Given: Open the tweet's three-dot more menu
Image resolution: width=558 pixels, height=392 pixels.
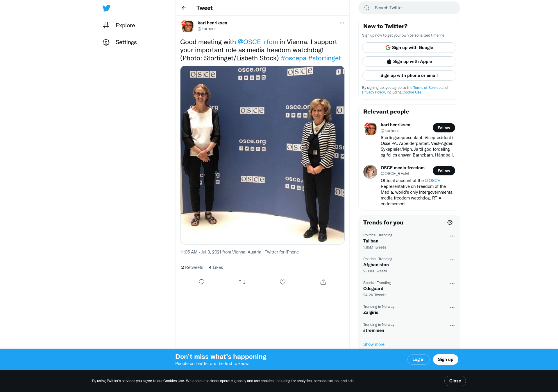Looking at the screenshot, I should (342, 23).
